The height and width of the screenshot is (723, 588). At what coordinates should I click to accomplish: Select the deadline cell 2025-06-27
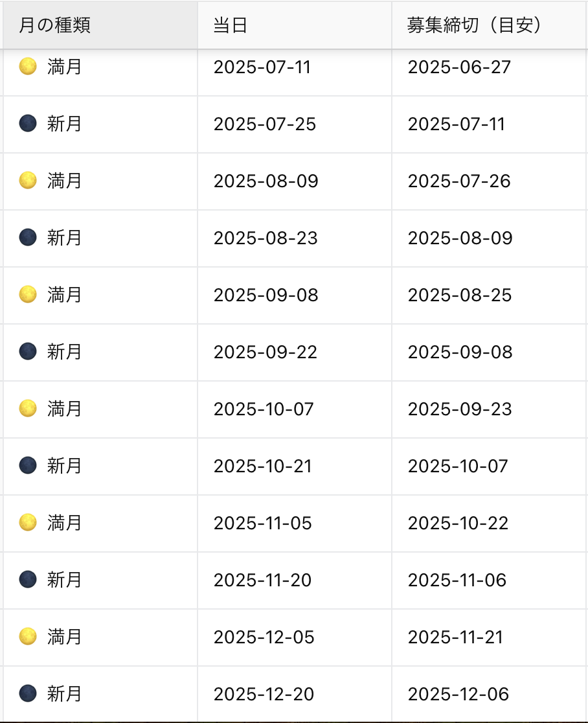[x=489, y=67]
